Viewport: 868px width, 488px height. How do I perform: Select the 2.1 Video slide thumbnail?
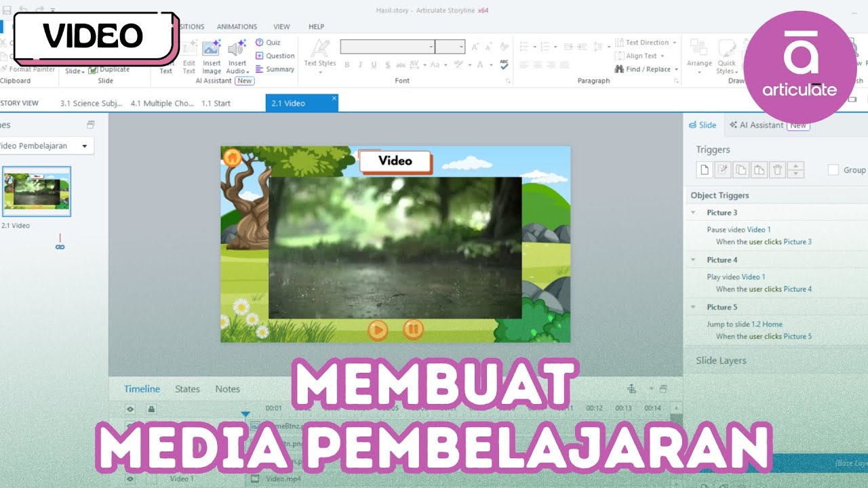tap(37, 191)
